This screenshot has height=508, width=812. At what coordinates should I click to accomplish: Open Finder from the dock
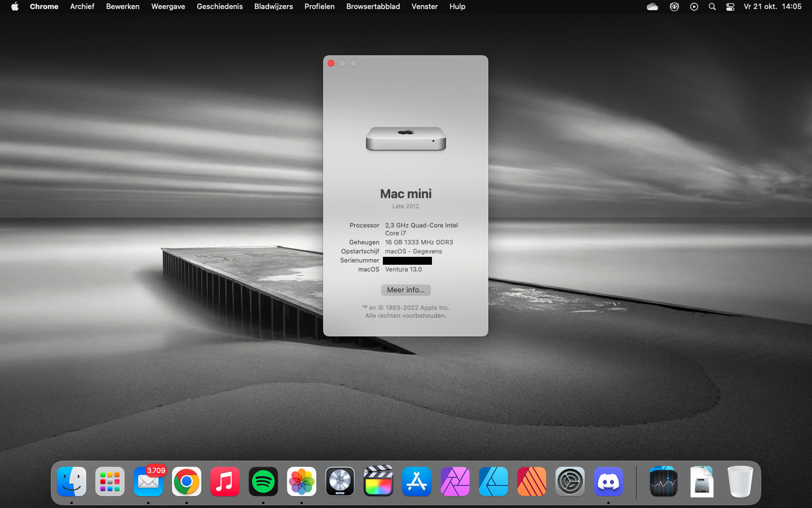pos(72,481)
